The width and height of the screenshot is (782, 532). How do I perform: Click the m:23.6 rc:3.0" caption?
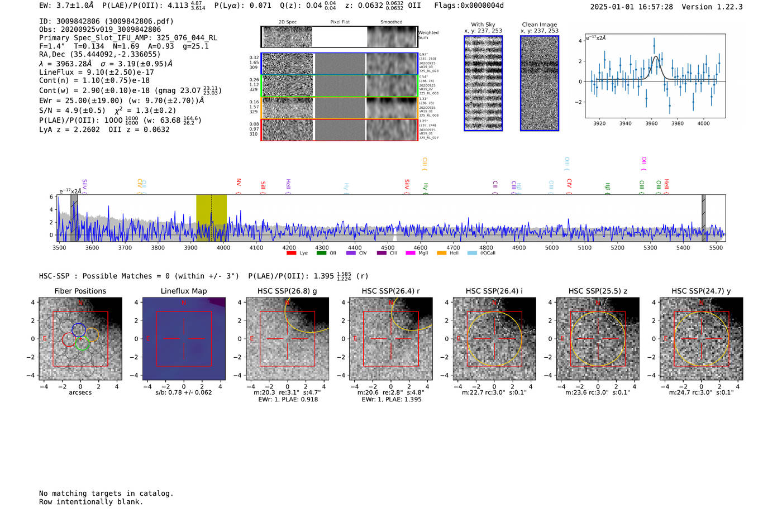(x=598, y=392)
